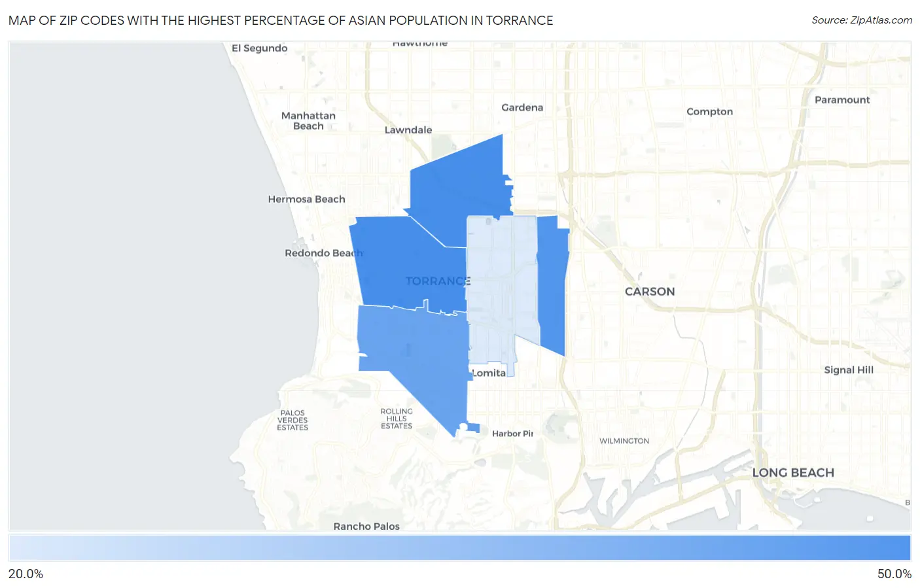Click the Compton city label
This screenshot has width=920, height=588.
(x=709, y=111)
